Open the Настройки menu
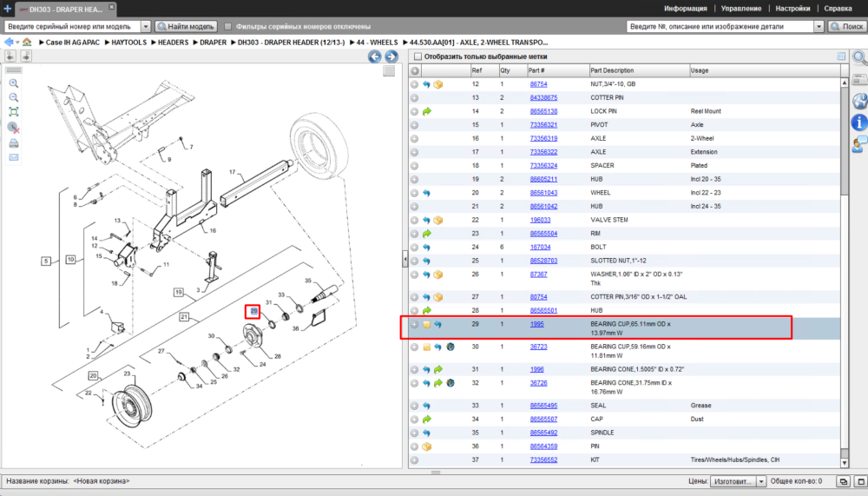The width and height of the screenshot is (868, 496). pyautogui.click(x=792, y=9)
